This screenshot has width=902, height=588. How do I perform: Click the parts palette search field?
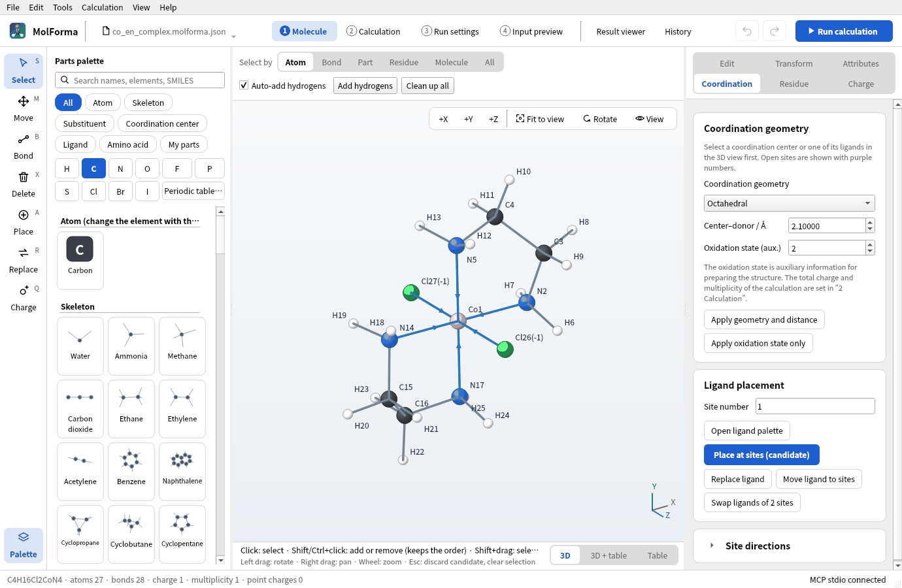coord(140,80)
